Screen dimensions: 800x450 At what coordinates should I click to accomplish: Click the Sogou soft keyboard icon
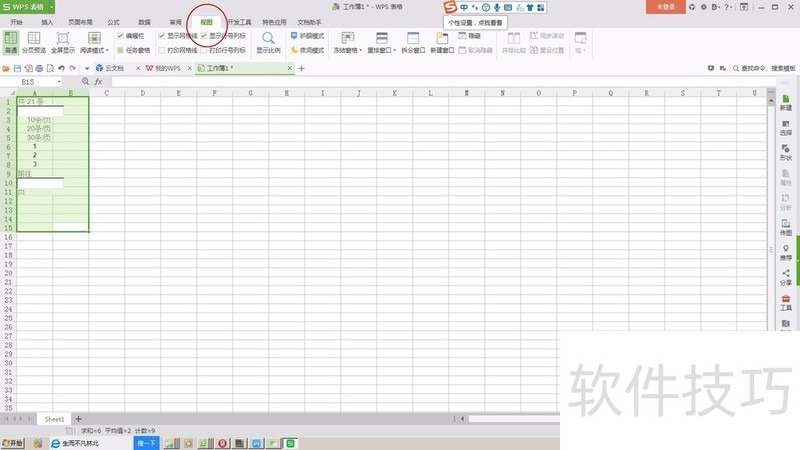click(508, 7)
